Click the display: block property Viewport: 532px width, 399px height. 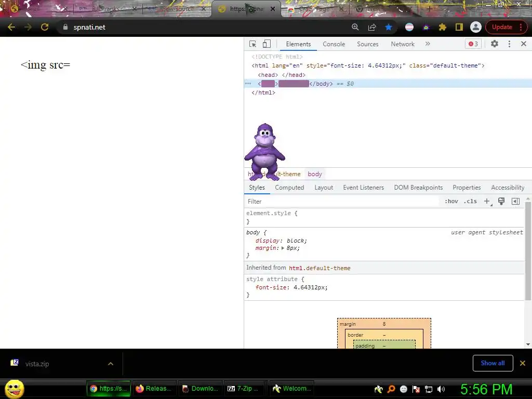[x=281, y=241]
